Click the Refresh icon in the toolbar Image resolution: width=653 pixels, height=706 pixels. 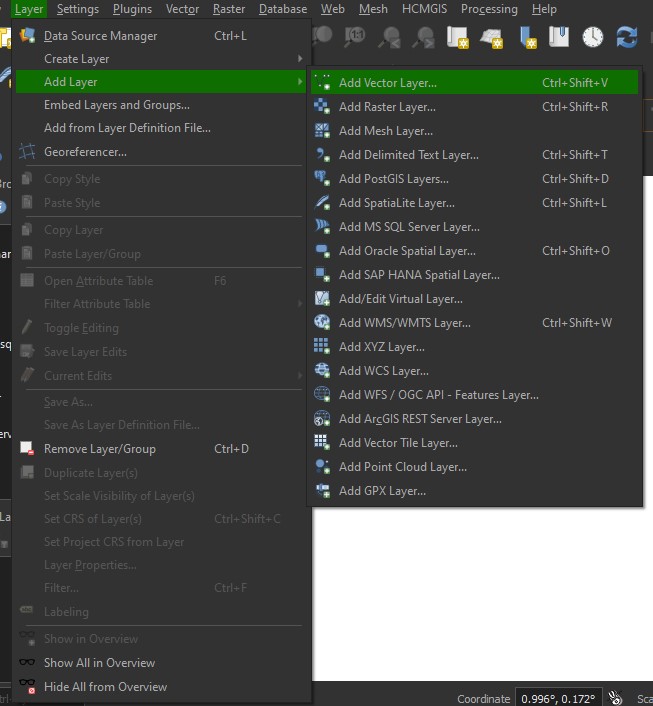[x=627, y=37]
